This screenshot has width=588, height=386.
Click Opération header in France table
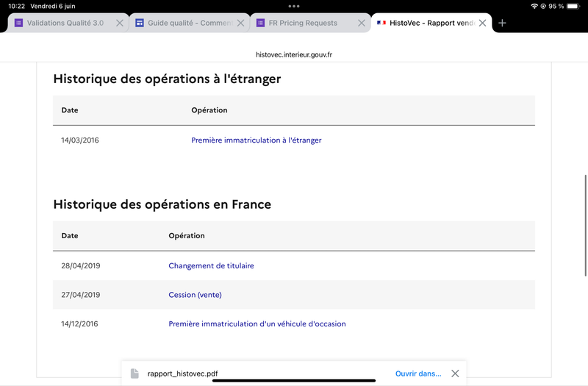[x=187, y=235]
